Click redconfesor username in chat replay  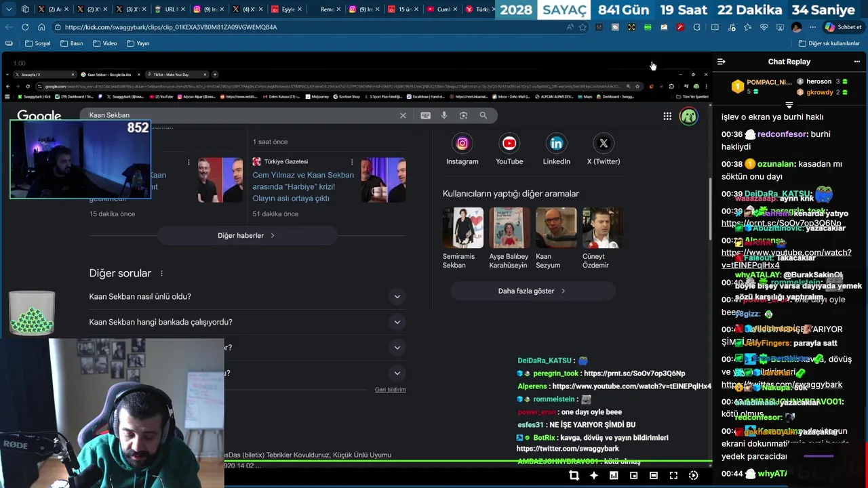[783, 134]
